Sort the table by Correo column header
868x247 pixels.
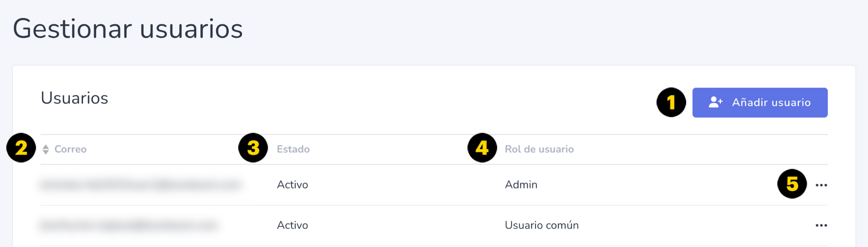70,149
